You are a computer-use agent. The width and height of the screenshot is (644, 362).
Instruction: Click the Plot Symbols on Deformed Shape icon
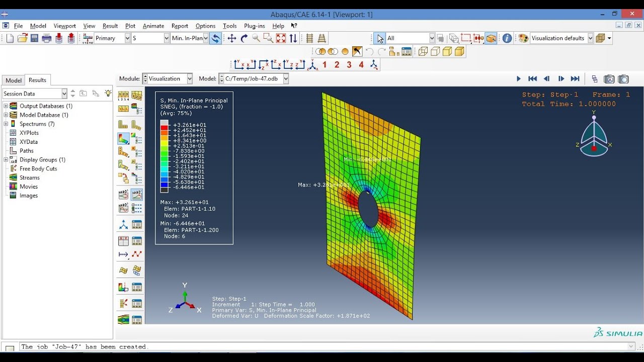(x=123, y=151)
